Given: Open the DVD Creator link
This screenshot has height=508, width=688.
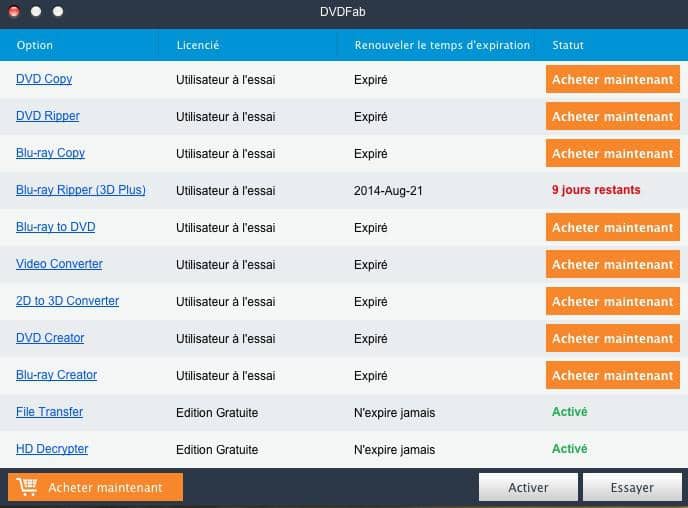Looking at the screenshot, I should click(50, 338).
